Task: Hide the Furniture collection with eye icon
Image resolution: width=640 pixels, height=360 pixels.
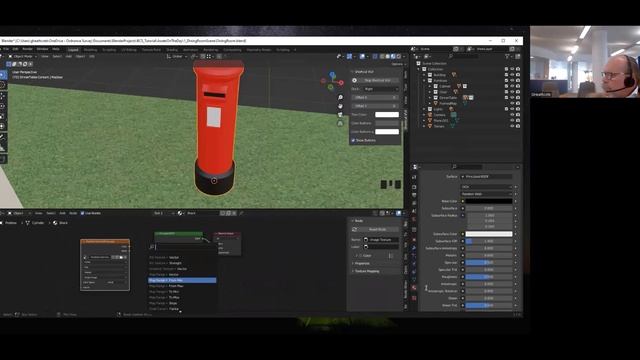Action: point(512,81)
